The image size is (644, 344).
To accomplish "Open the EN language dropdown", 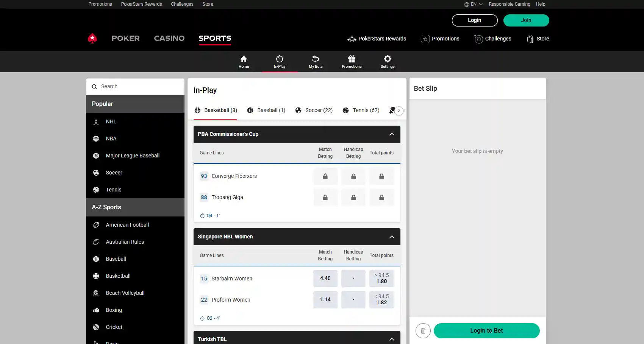I will [x=474, y=4].
